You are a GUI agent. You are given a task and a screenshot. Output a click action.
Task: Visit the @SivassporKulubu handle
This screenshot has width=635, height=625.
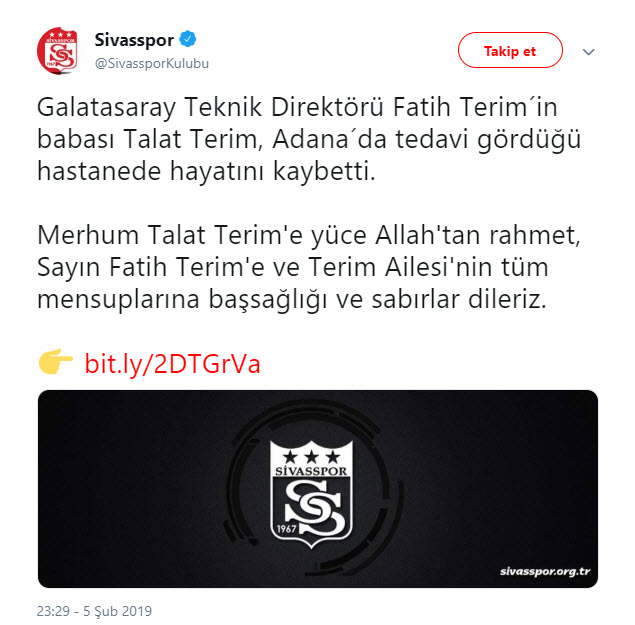pos(152,64)
